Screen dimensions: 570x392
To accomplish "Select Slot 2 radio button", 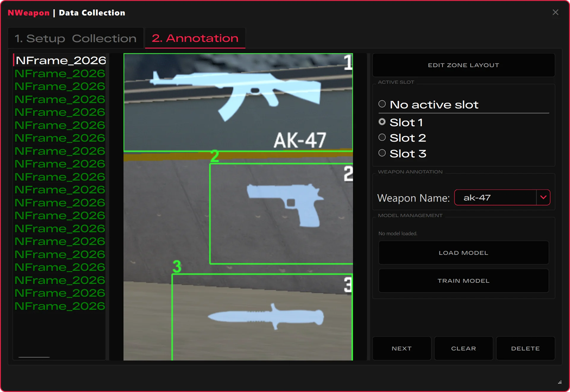I will 382,137.
